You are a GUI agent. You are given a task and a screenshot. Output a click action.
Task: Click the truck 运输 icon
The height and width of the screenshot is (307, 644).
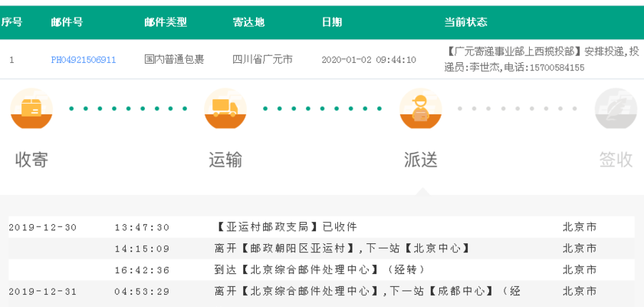pos(225,108)
